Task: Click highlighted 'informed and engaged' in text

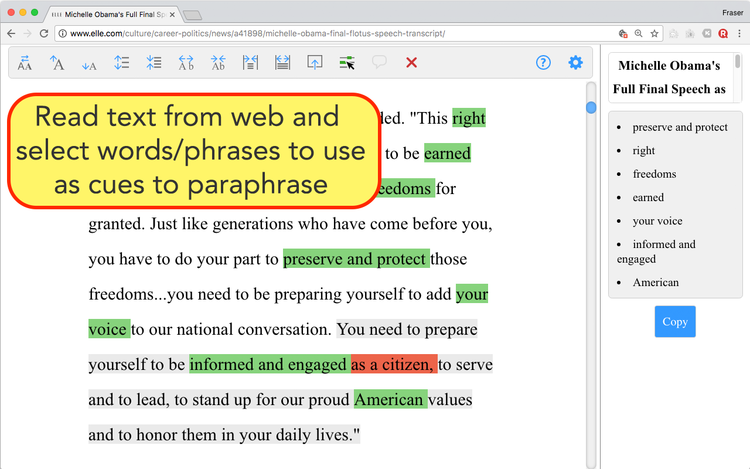Action: [270, 364]
